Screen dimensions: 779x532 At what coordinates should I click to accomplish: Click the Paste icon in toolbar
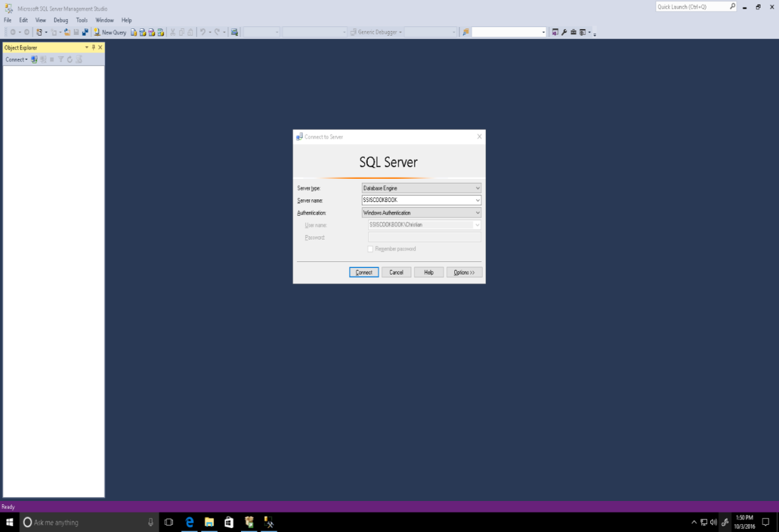190,32
